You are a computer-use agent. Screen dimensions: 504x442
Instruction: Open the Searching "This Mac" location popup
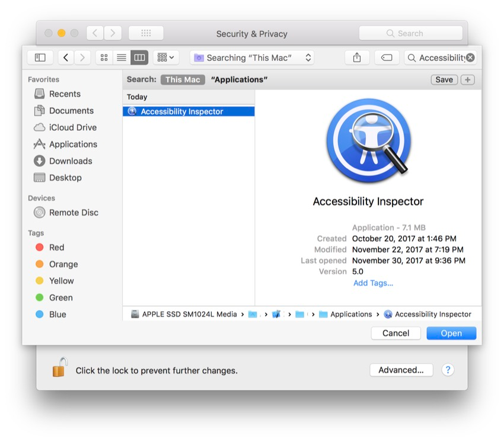(252, 57)
